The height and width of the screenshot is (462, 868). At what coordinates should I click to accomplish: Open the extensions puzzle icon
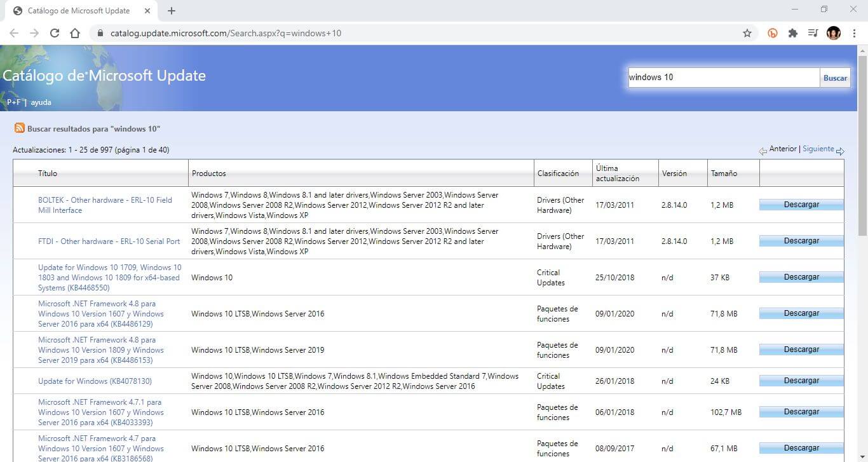click(792, 33)
